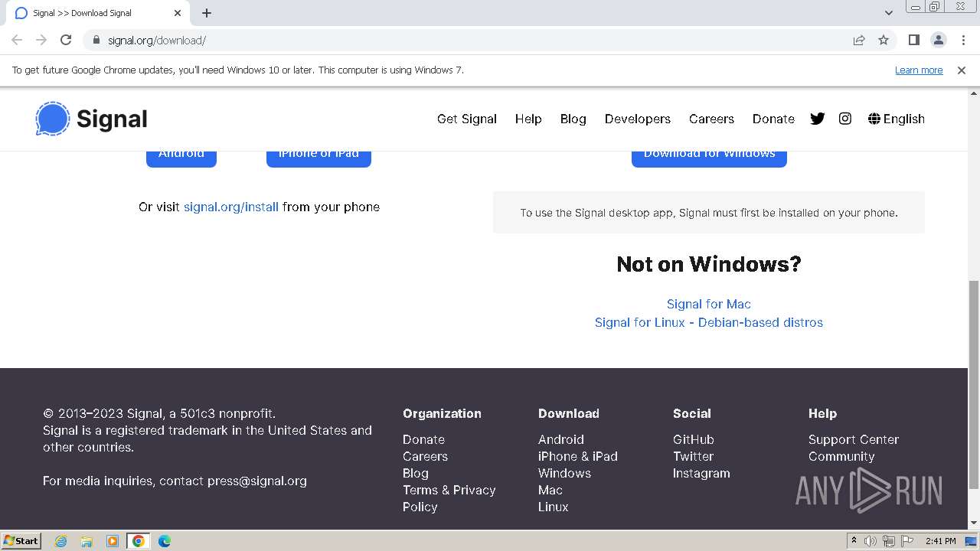Open Signal for Linux Debian link
The height and width of the screenshot is (551, 980).
709,322
